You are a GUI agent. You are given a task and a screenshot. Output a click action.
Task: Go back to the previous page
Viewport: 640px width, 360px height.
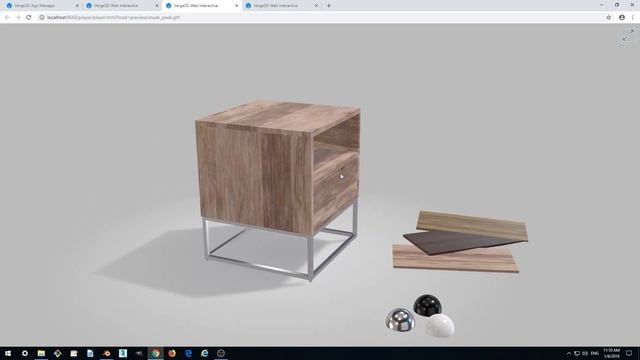7,18
